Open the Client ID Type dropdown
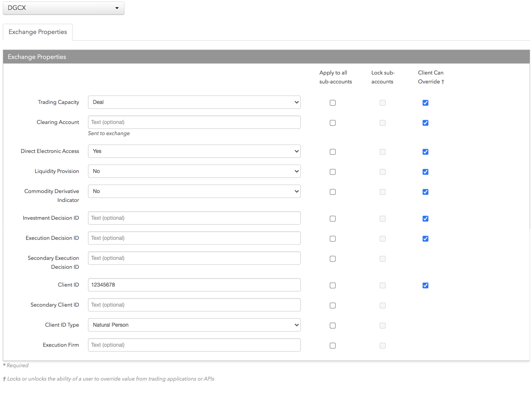The width and height of the screenshot is (532, 411). pos(194,325)
